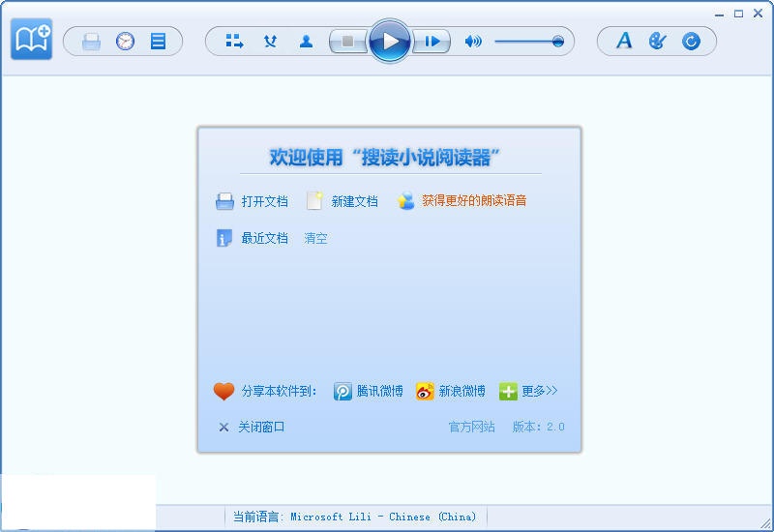The height and width of the screenshot is (532, 774).
Task: Mute the speaker volume icon
Action: coord(473,41)
